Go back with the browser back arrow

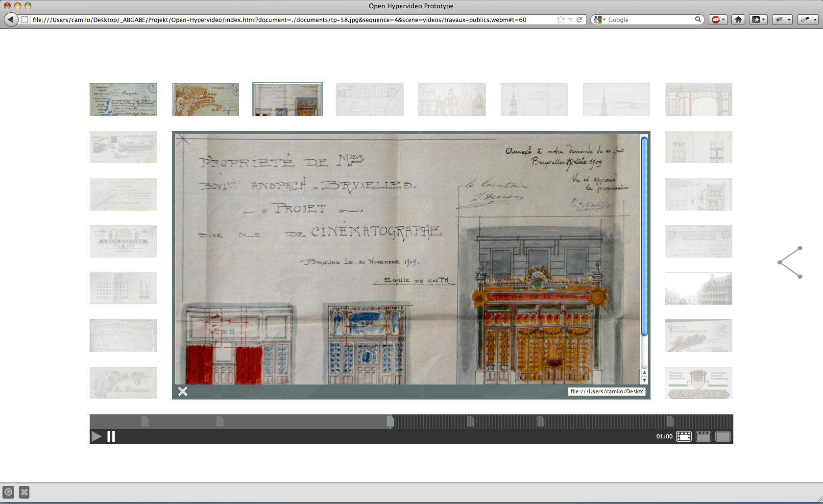[11, 20]
